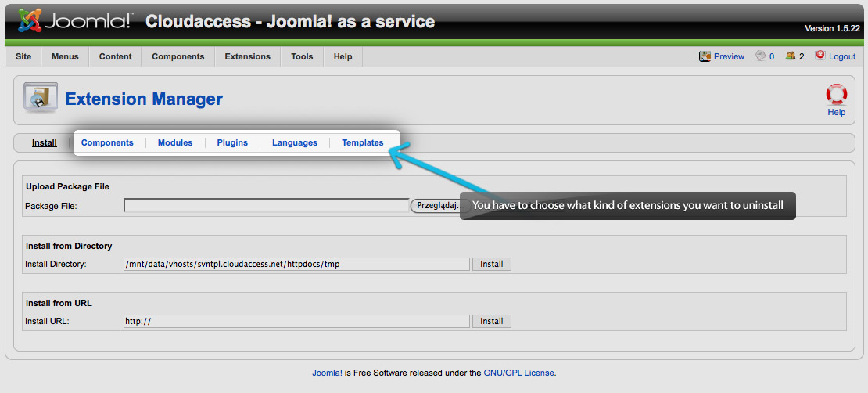This screenshot has width=868, height=393.
Task: Click the Preview link
Action: pyautogui.click(x=729, y=56)
